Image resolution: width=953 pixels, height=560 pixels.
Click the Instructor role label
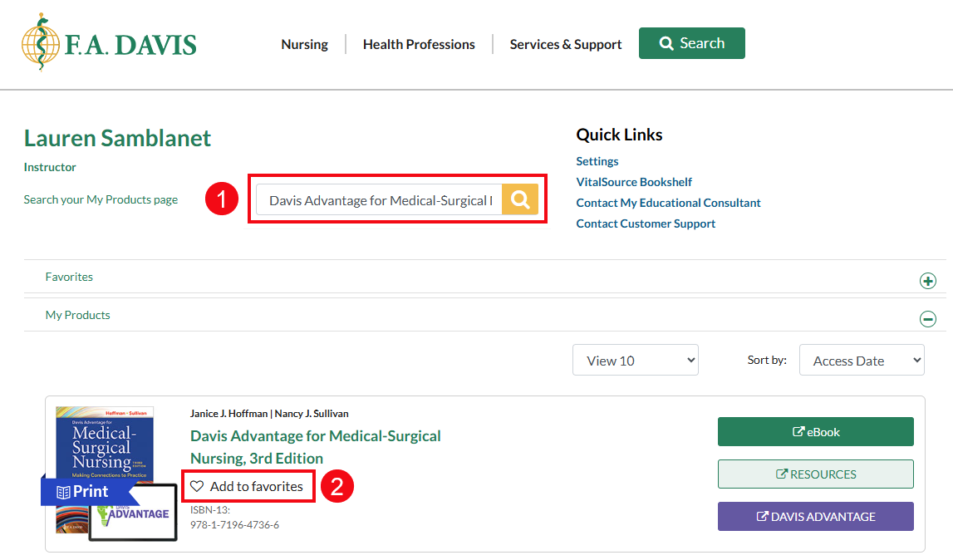(x=50, y=167)
